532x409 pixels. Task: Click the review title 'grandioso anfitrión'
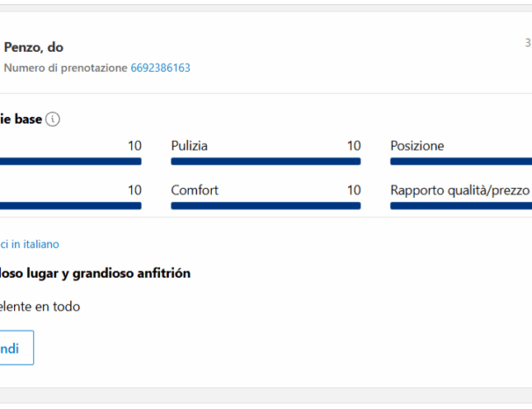131,274
